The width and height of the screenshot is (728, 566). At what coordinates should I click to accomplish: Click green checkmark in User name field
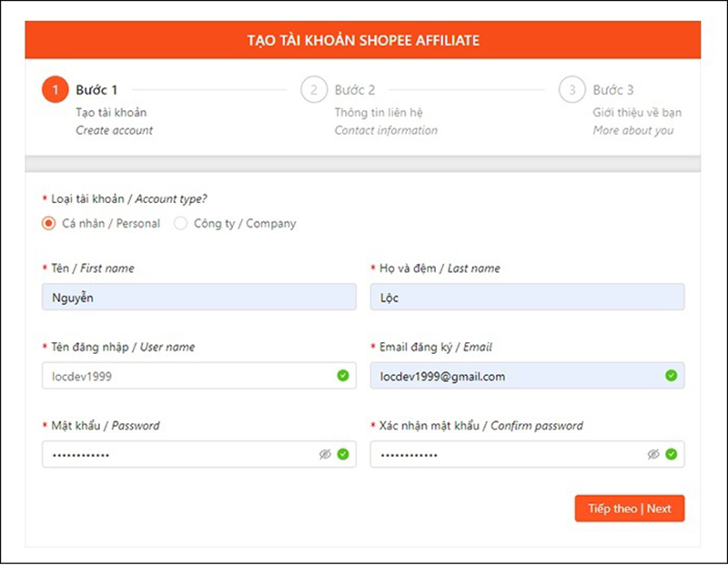[x=343, y=375]
